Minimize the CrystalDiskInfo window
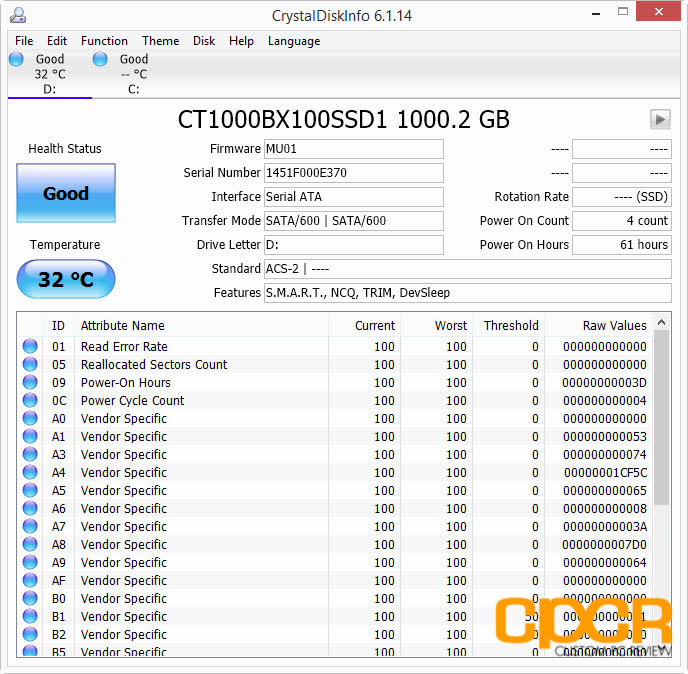This screenshot has height=674, width=688. click(x=595, y=14)
